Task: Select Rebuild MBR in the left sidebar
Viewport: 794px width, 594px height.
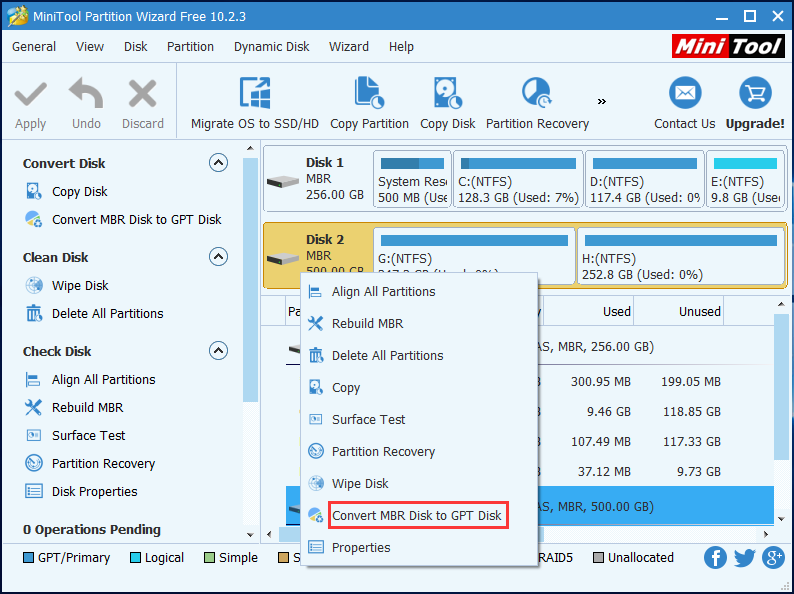Action: (87, 408)
